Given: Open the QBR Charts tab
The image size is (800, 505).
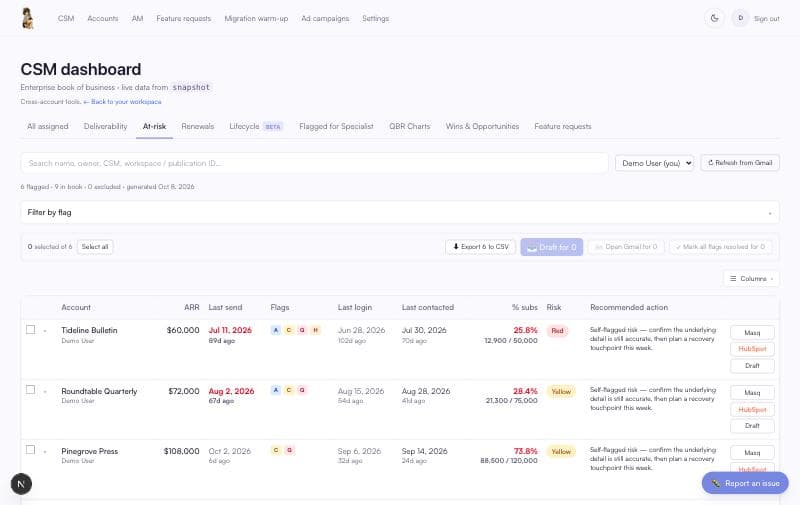Looking at the screenshot, I should [x=410, y=127].
